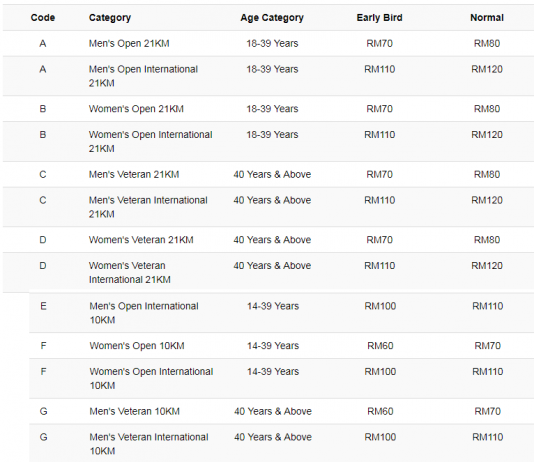Select the Men's Veteran 10KM row

tap(282, 411)
